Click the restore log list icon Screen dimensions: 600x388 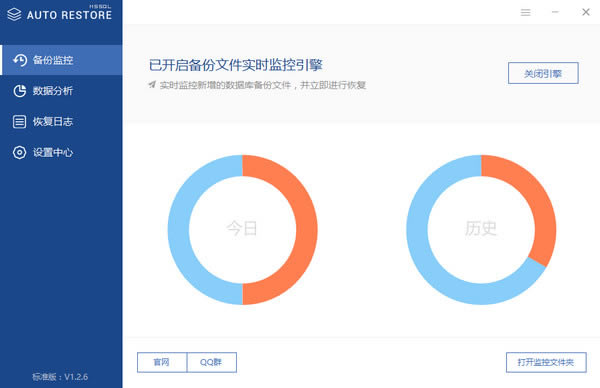(20, 122)
